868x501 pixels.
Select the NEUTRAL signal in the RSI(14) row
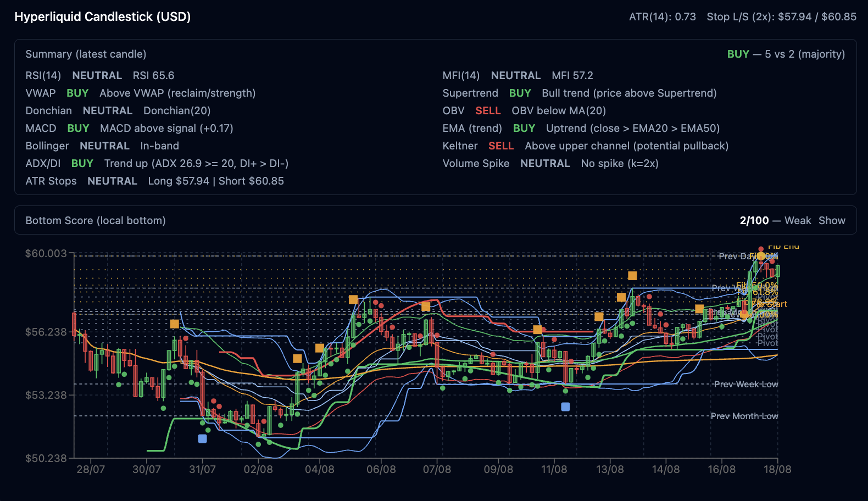(x=97, y=75)
